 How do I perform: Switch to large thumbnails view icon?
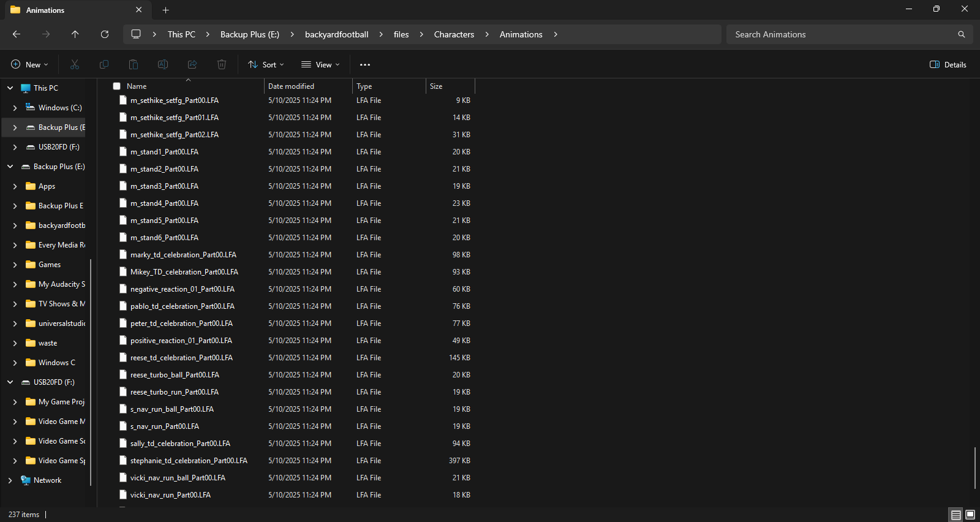click(x=970, y=515)
